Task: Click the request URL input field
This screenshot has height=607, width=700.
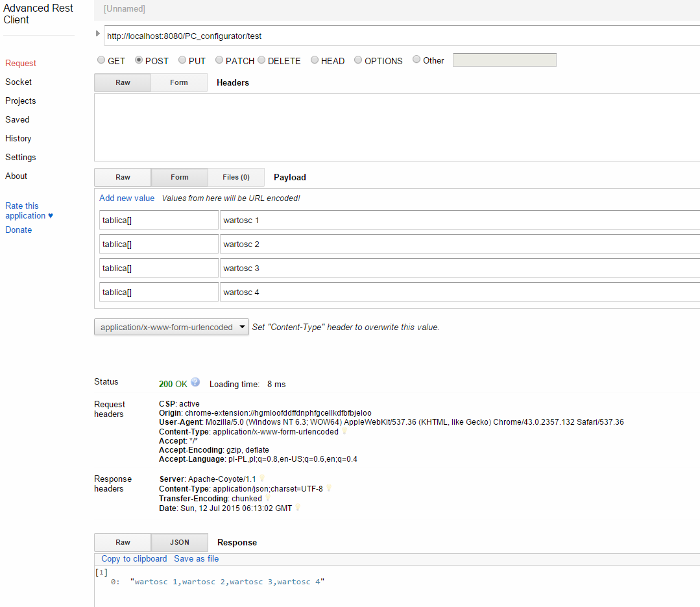Action: pos(402,36)
